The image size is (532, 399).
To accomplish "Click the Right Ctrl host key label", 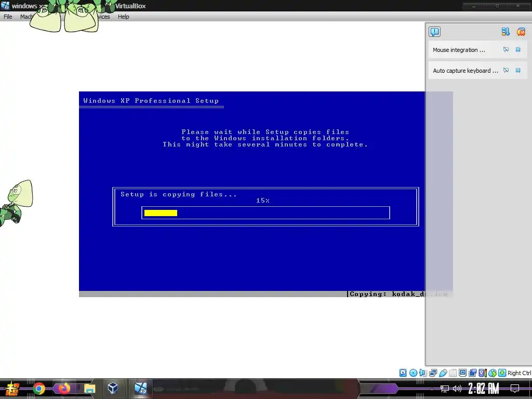I will [520, 373].
